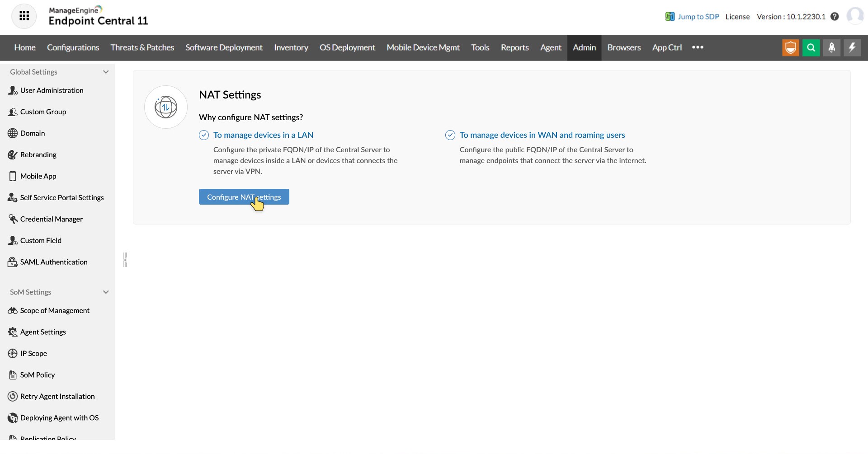The image size is (868, 454).
Task: Open the Home tab
Action: click(x=25, y=47)
